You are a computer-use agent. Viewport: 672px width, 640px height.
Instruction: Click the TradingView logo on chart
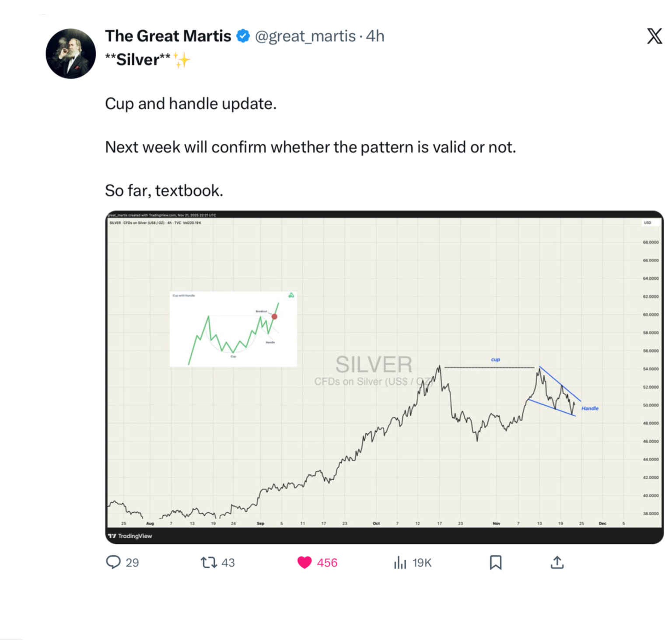click(130, 536)
